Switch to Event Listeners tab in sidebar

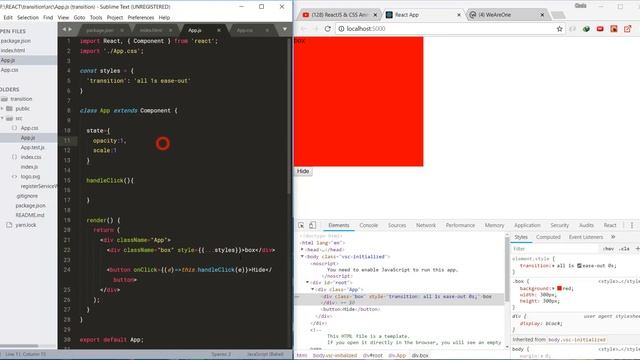(586, 237)
